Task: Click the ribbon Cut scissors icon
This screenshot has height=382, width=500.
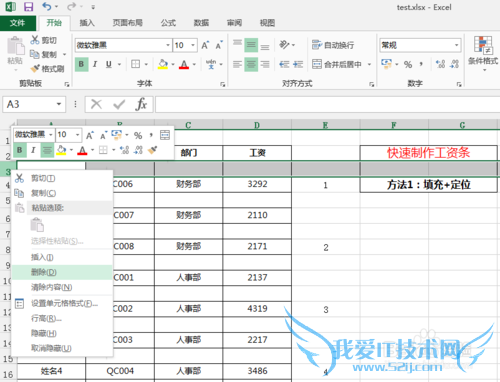Action: (x=35, y=40)
